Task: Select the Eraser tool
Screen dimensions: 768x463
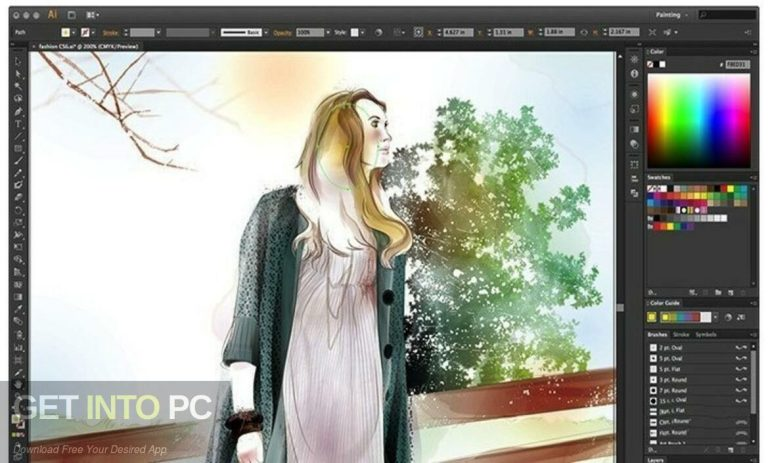Action: click(x=19, y=197)
